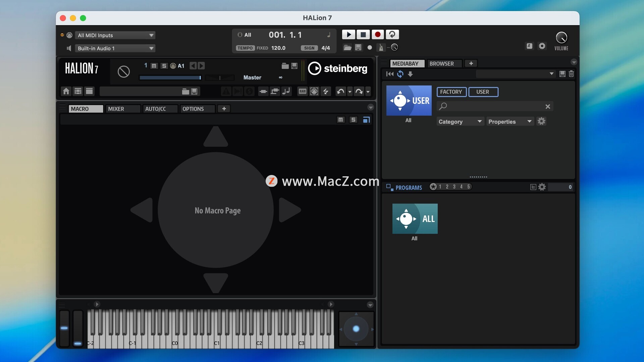Add a new editor tab with plus button
This screenshot has width=644, height=362.
click(x=224, y=109)
